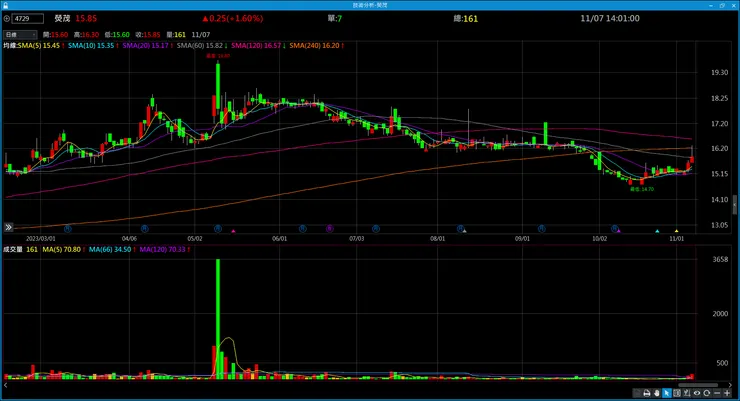Viewport: 740px width, 401px height.
Task: Click the SMA(240) 16.20 label
Action: (314, 46)
